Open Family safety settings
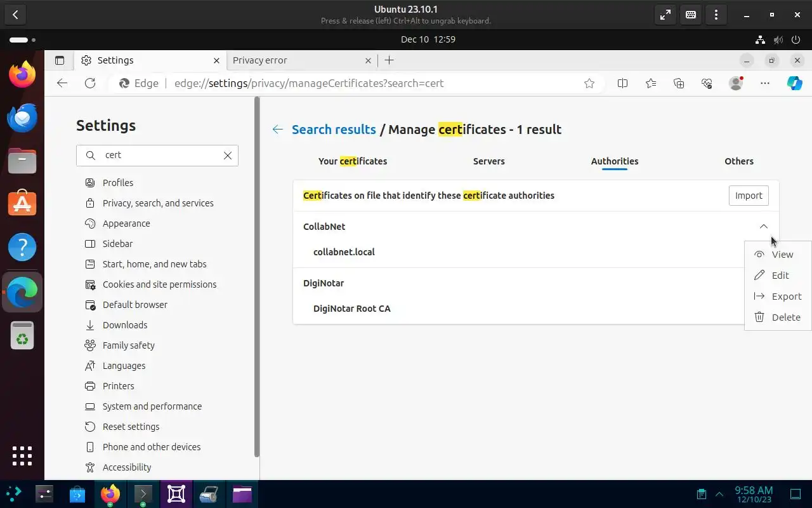 point(129,345)
